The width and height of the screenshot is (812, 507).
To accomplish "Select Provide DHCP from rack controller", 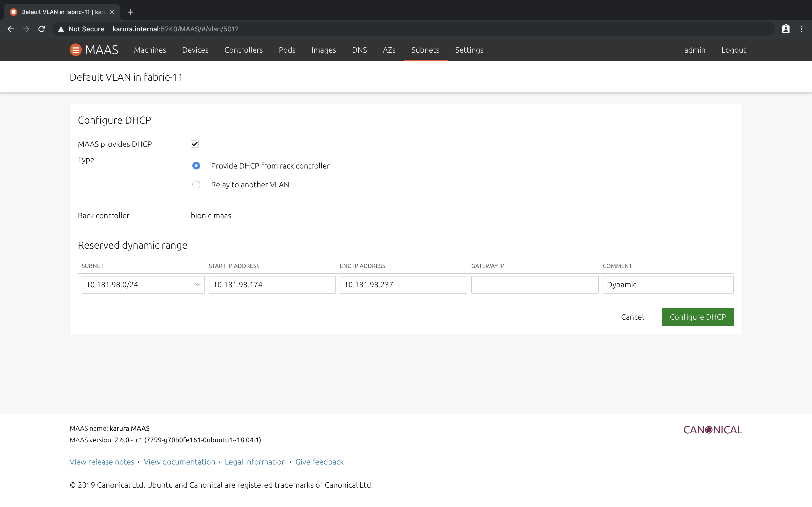I will (x=196, y=166).
